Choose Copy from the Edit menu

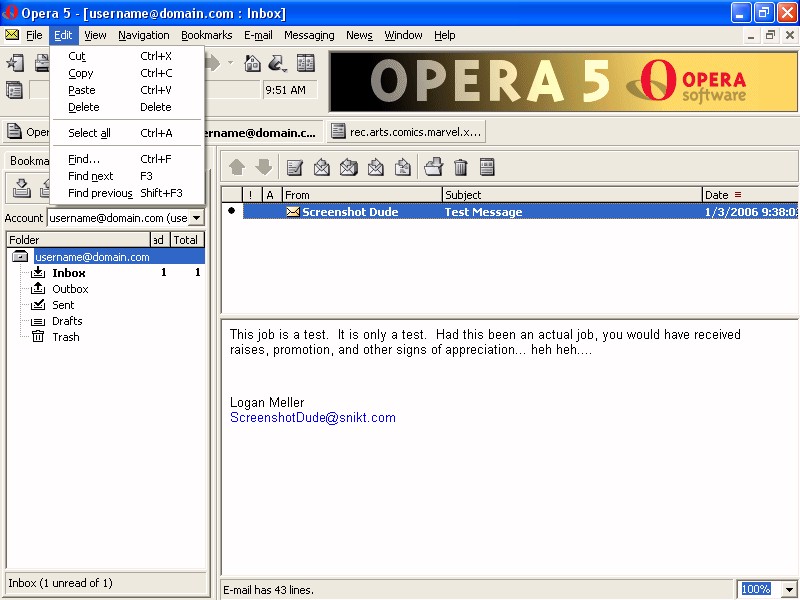point(127,73)
